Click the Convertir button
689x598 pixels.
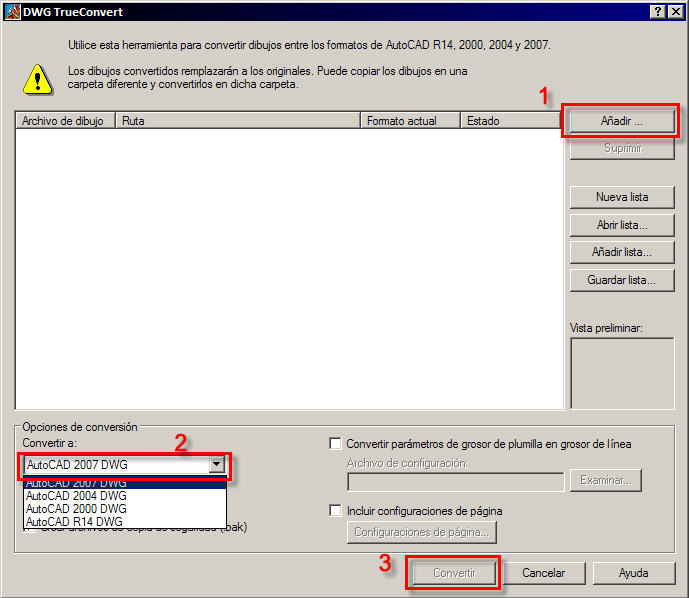coord(454,573)
